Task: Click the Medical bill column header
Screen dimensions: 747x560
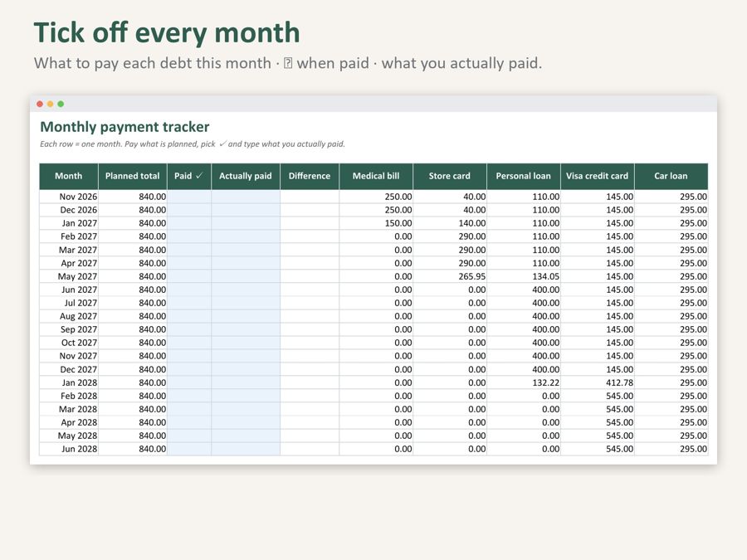Action: tap(376, 176)
